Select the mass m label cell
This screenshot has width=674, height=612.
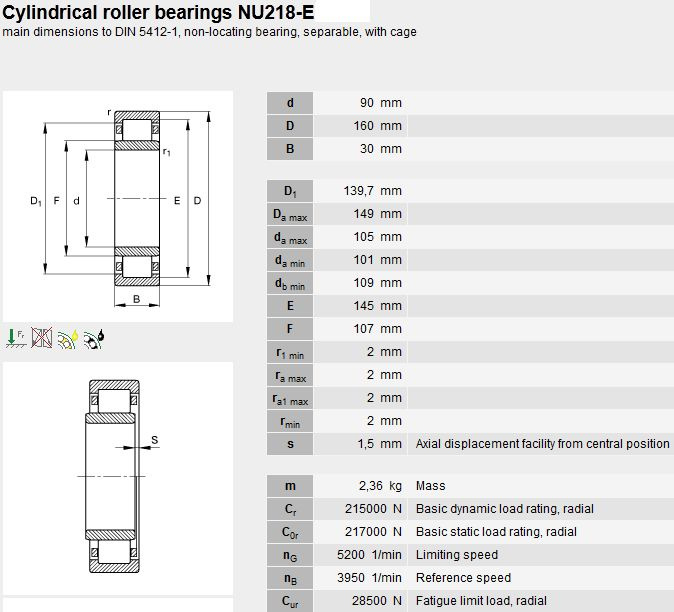pos(290,486)
